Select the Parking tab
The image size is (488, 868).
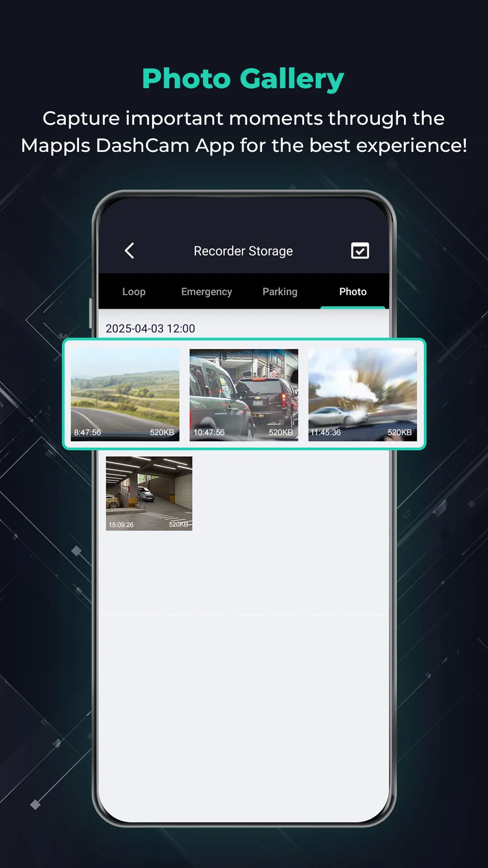[x=280, y=292]
